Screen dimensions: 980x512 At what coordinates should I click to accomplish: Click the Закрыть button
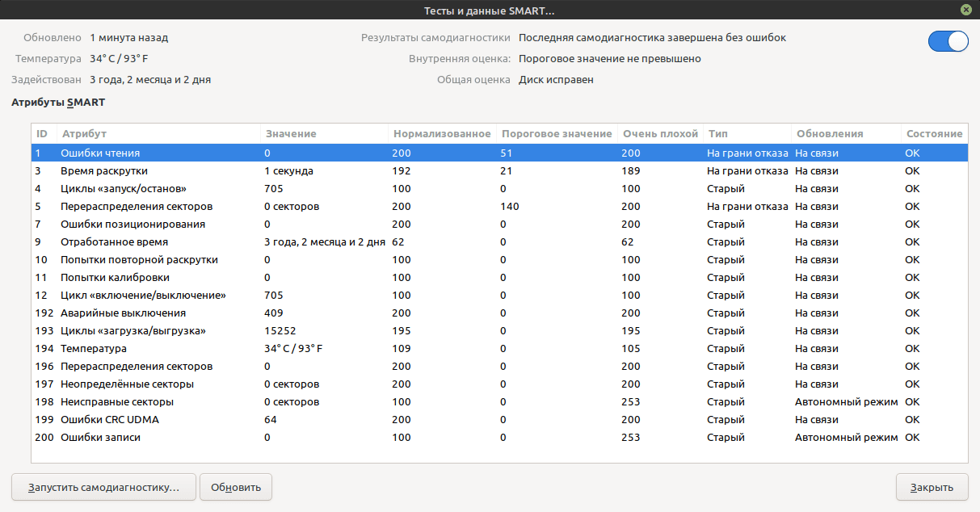point(932,487)
